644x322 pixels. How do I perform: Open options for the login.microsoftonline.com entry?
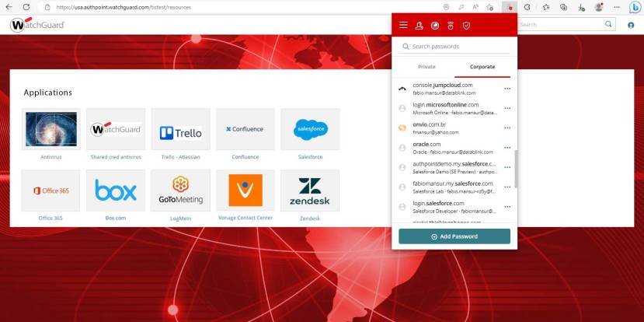click(507, 108)
